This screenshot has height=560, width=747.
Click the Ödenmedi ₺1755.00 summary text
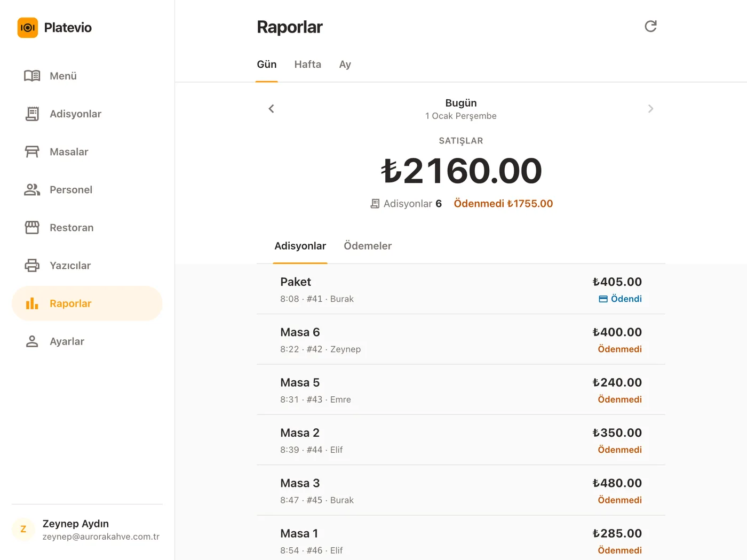click(503, 204)
